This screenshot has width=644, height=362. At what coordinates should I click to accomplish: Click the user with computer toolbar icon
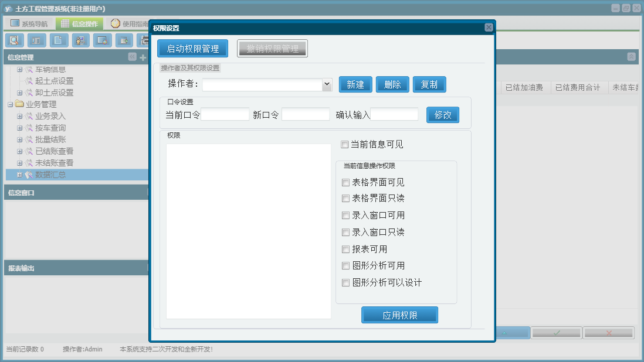click(80, 40)
